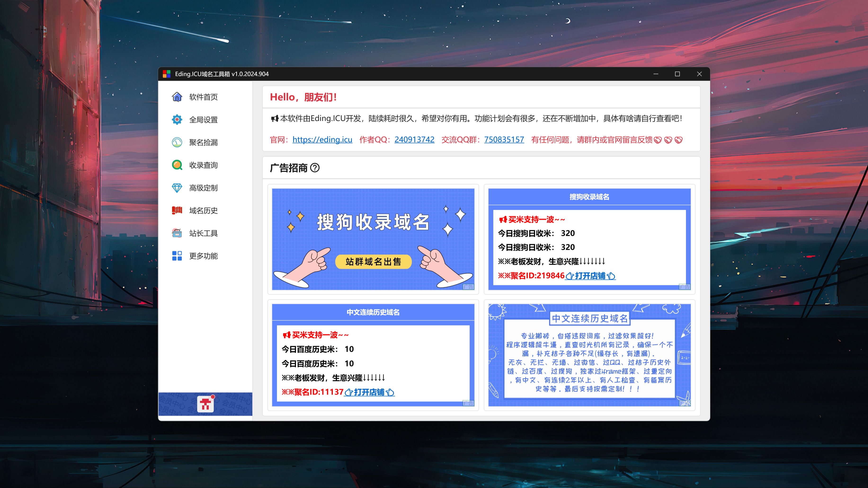Click the window title Eding.ICU域名工具箱 v1.0.2024.904
The image size is (868, 488).
click(222, 74)
